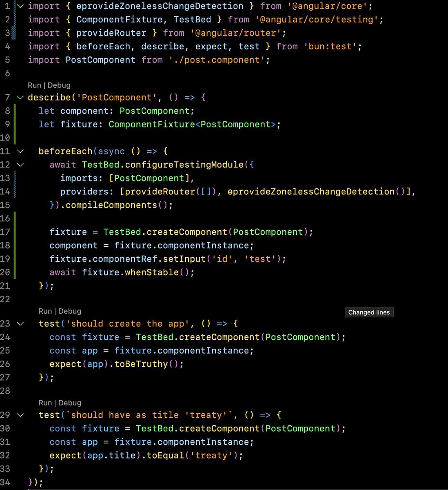Image resolution: width=448 pixels, height=490 pixels.
Task: Click line number 5 in the gutter
Action: [x=7, y=60]
